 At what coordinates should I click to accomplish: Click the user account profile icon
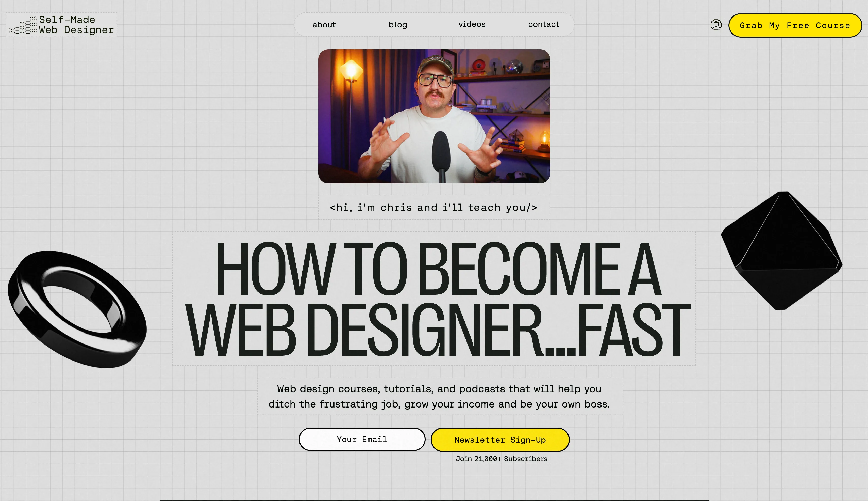point(716,25)
